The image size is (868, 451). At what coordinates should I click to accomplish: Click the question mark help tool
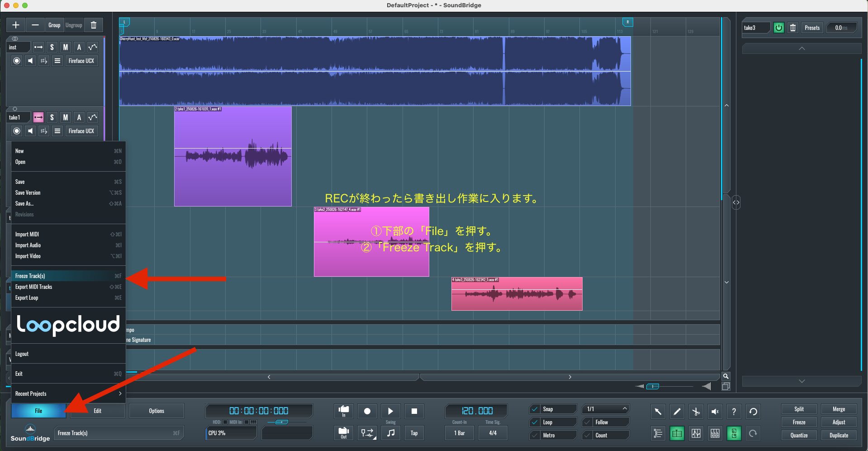pos(734,411)
